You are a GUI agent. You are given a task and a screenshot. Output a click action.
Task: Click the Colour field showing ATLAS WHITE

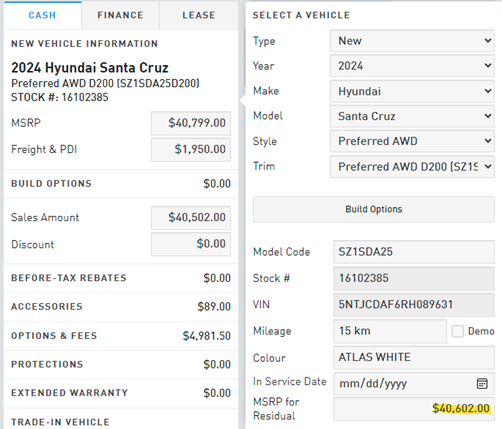pos(414,357)
